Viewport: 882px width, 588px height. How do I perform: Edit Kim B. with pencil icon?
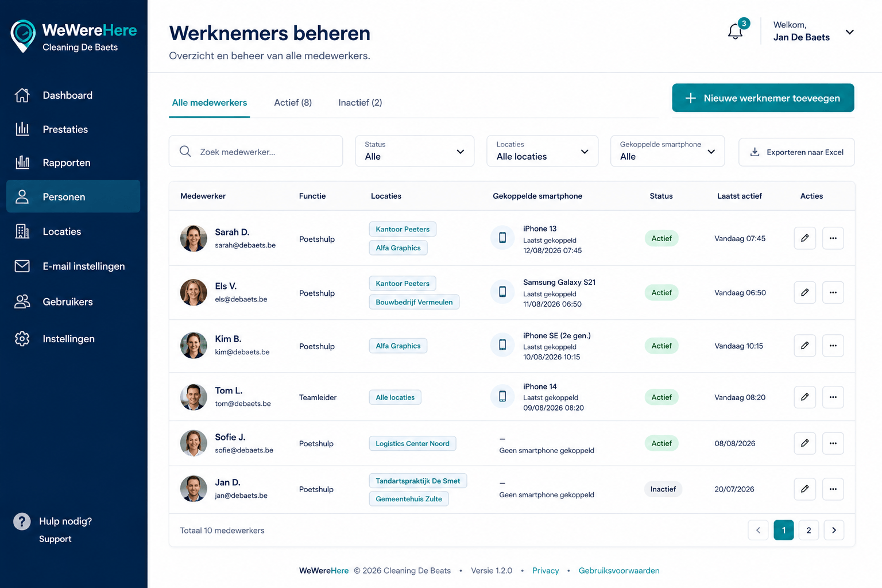pyautogui.click(x=805, y=346)
